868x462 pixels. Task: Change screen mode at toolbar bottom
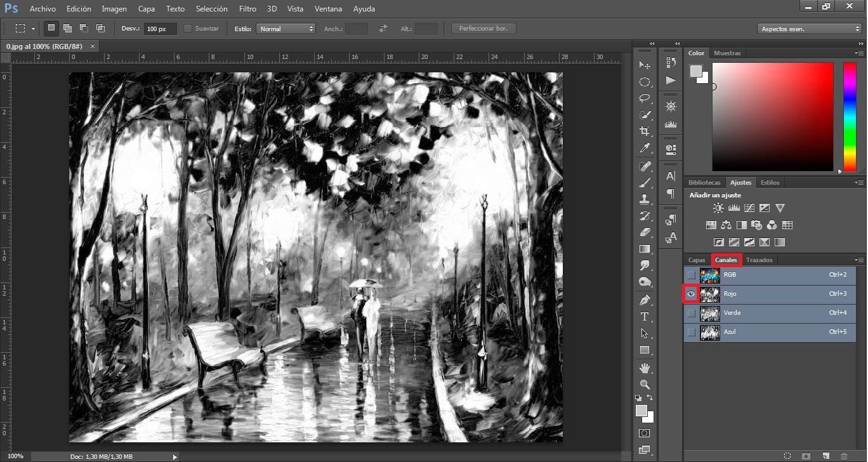645,450
